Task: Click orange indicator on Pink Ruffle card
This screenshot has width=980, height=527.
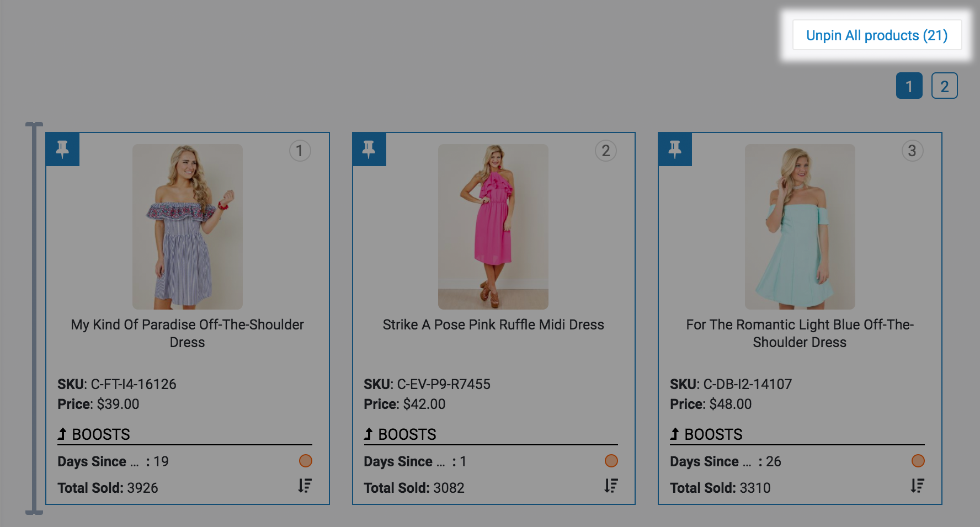Action: coord(611,461)
